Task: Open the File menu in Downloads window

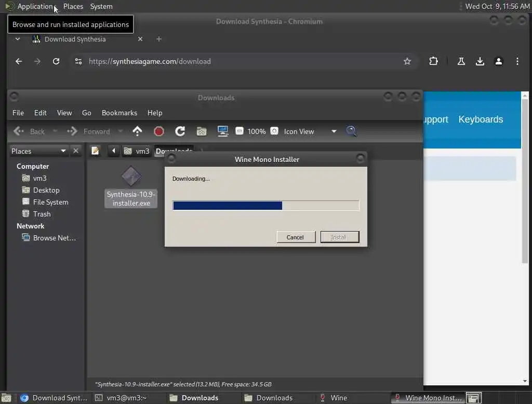Action: tap(18, 113)
